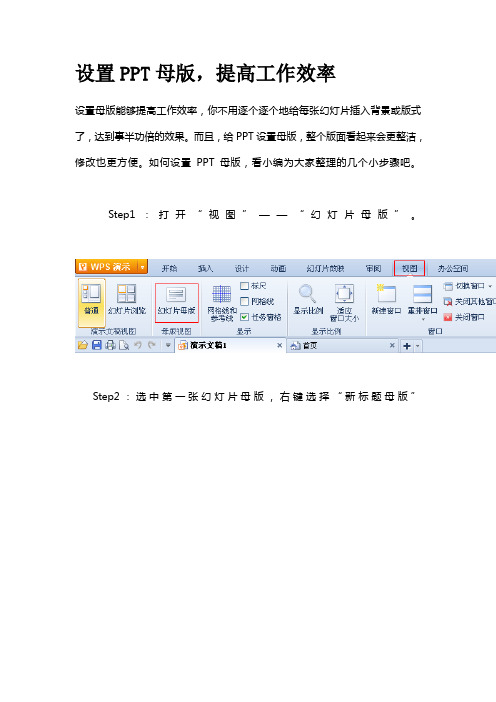Enable the 标尺 ruler checkbox
496x702 pixels.
click(x=244, y=286)
